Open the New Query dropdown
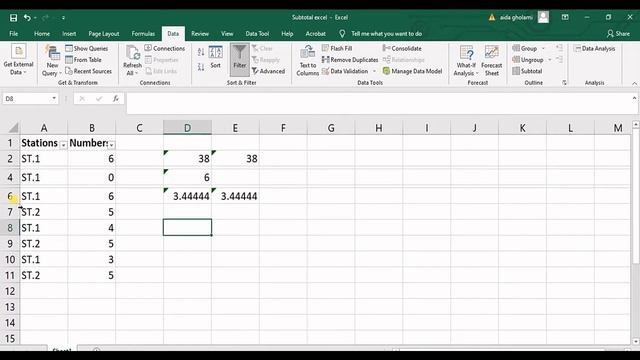Image resolution: width=640 pixels, height=360 pixels. pyautogui.click(x=52, y=61)
